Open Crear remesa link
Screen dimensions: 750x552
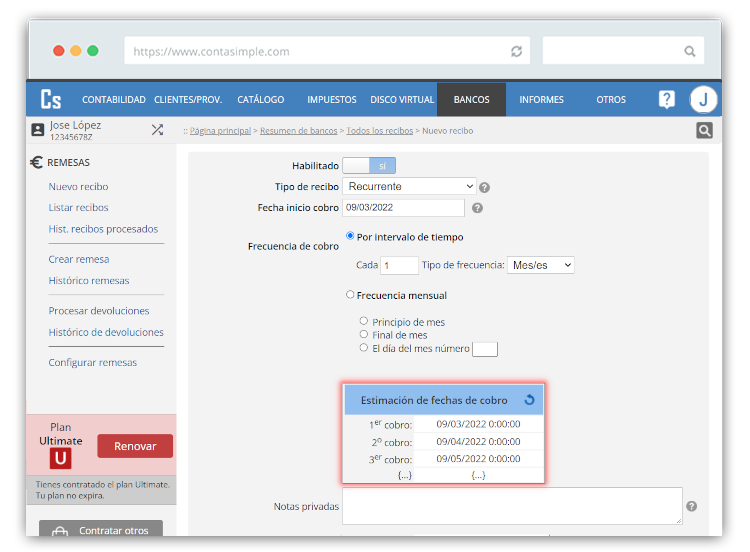[79, 259]
